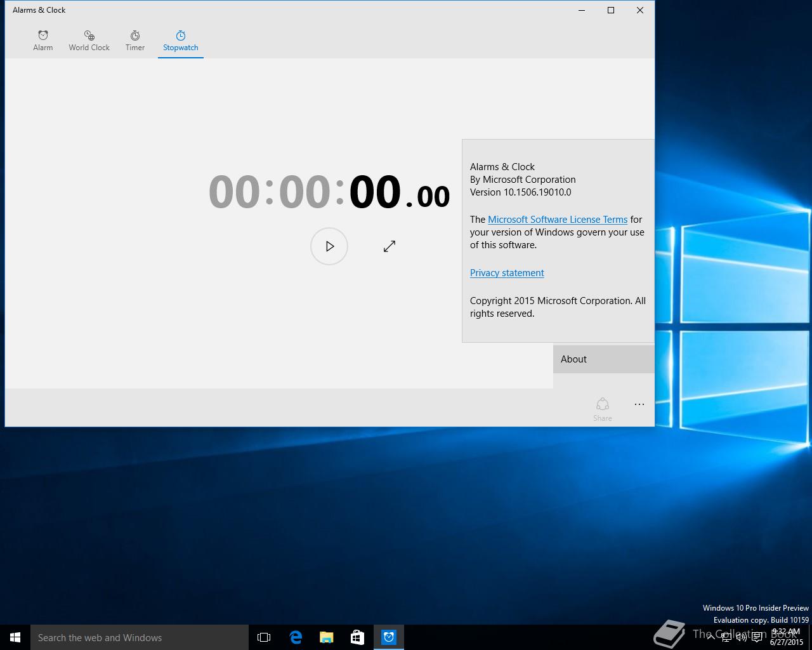Open the Privacy statement link
The width and height of the screenshot is (812, 650).
(x=507, y=273)
